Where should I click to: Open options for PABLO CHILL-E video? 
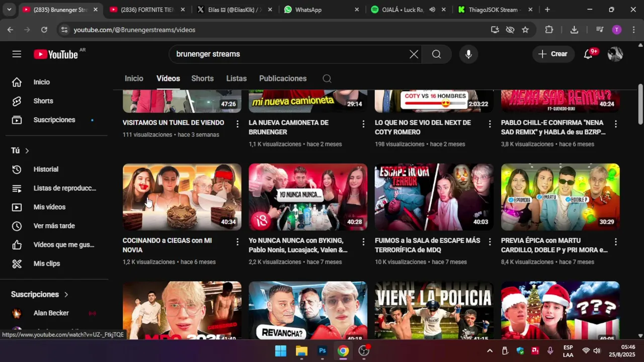[616, 124]
